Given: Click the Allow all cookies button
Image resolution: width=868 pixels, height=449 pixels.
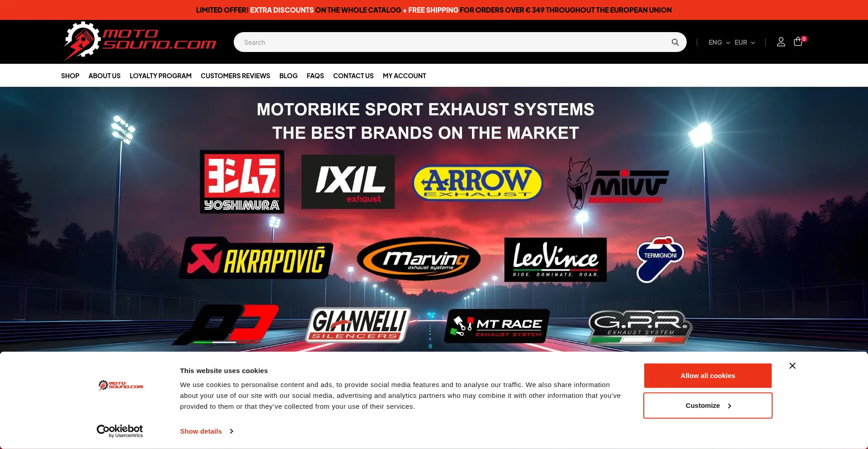Looking at the screenshot, I should [x=707, y=375].
